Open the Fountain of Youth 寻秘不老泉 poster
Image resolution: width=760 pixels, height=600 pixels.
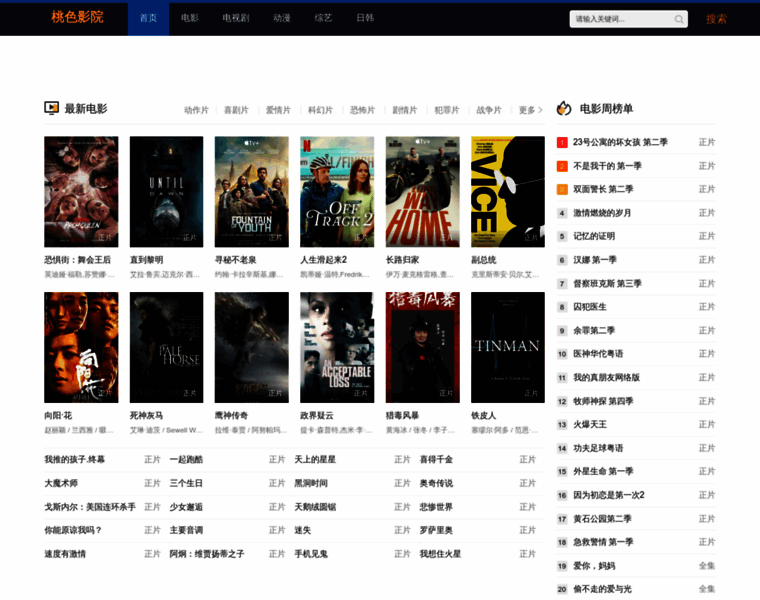(x=251, y=192)
